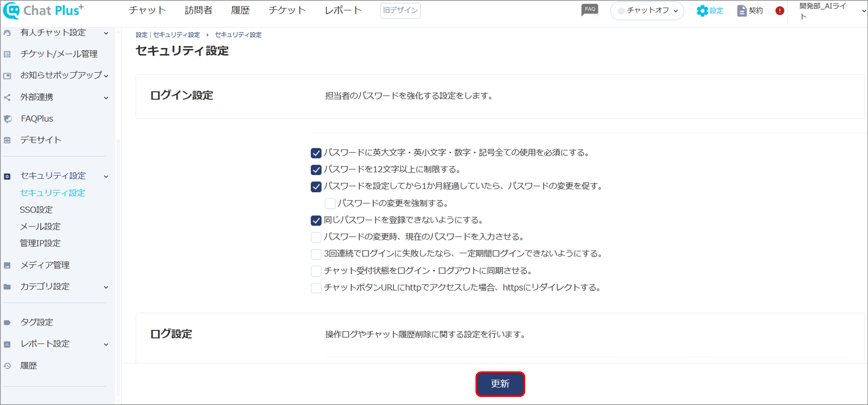Uncheck the 12文字以上 password length checkbox
This screenshot has width=868, height=405.
tap(316, 170)
